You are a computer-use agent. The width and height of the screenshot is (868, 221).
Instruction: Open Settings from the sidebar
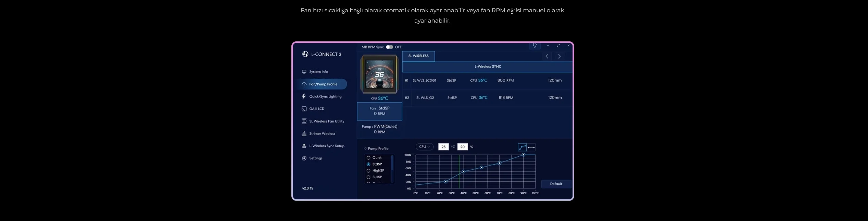coord(315,158)
